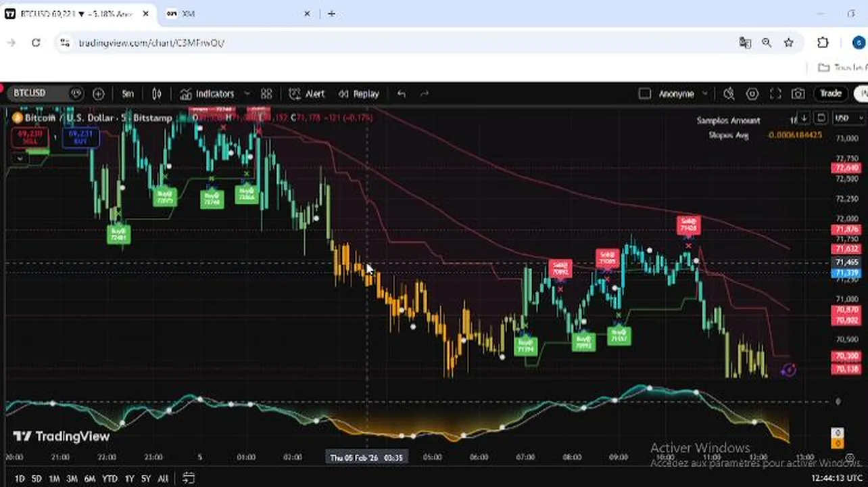Open the browser zoom magnifier icon
The height and width of the screenshot is (487, 868).
767,43
